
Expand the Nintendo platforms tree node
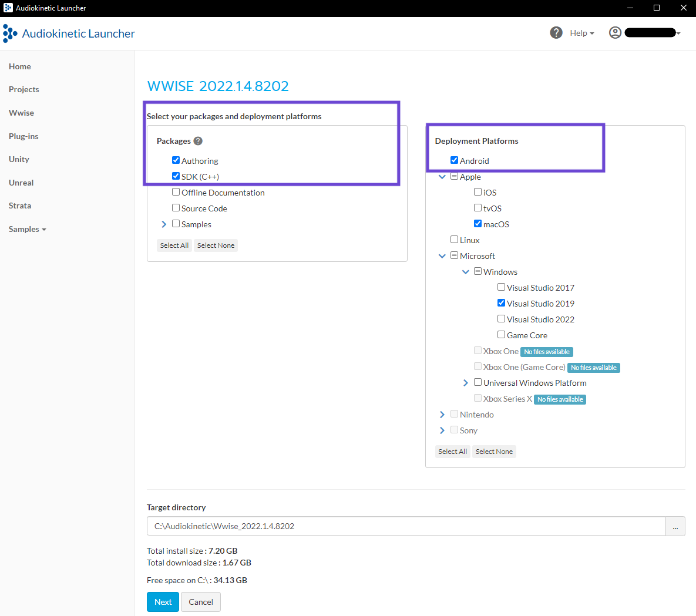pos(442,414)
